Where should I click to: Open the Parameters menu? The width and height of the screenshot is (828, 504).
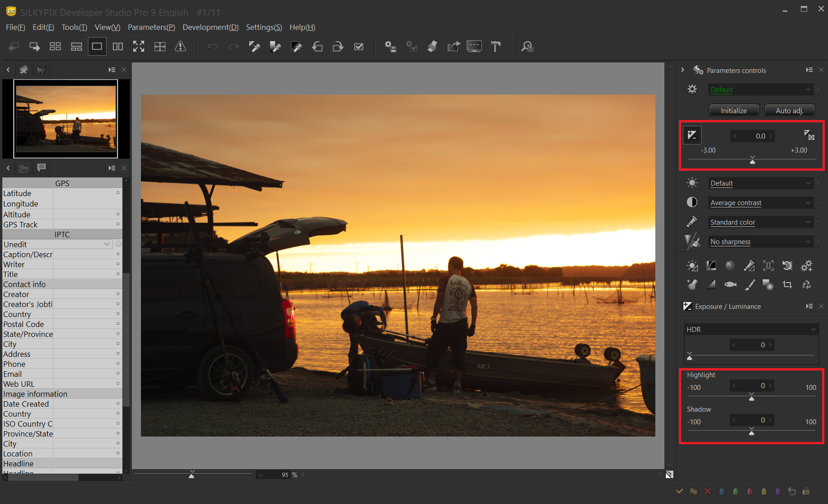[151, 27]
